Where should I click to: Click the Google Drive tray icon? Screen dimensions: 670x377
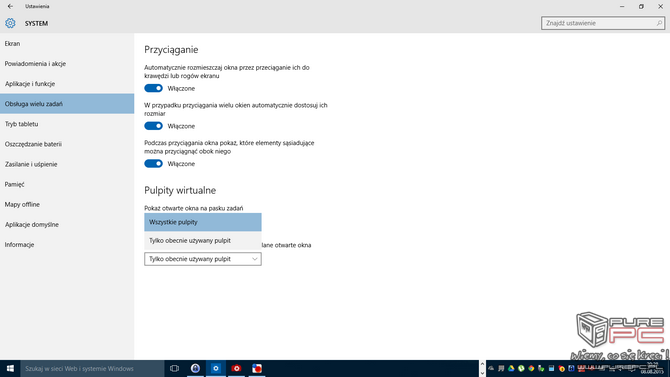(x=511, y=368)
